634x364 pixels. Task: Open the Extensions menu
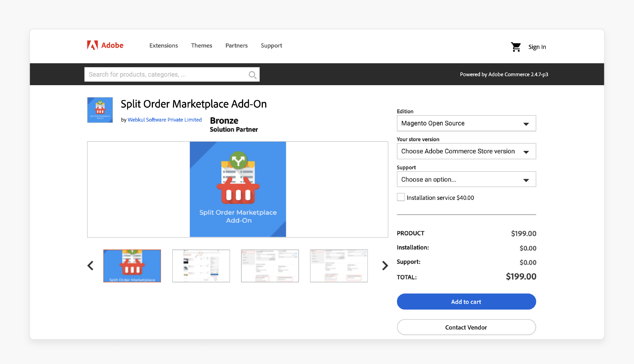(163, 46)
